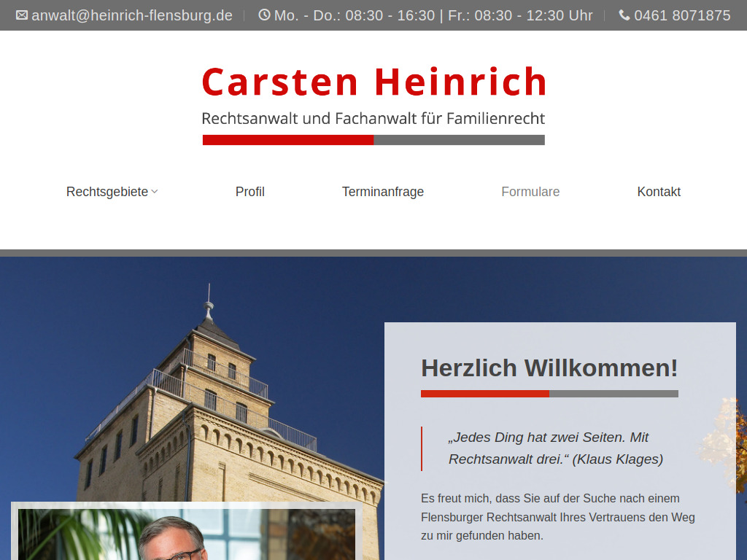This screenshot has width=747, height=560.
Task: Call phone number 0461 8071875
Action: click(x=682, y=16)
